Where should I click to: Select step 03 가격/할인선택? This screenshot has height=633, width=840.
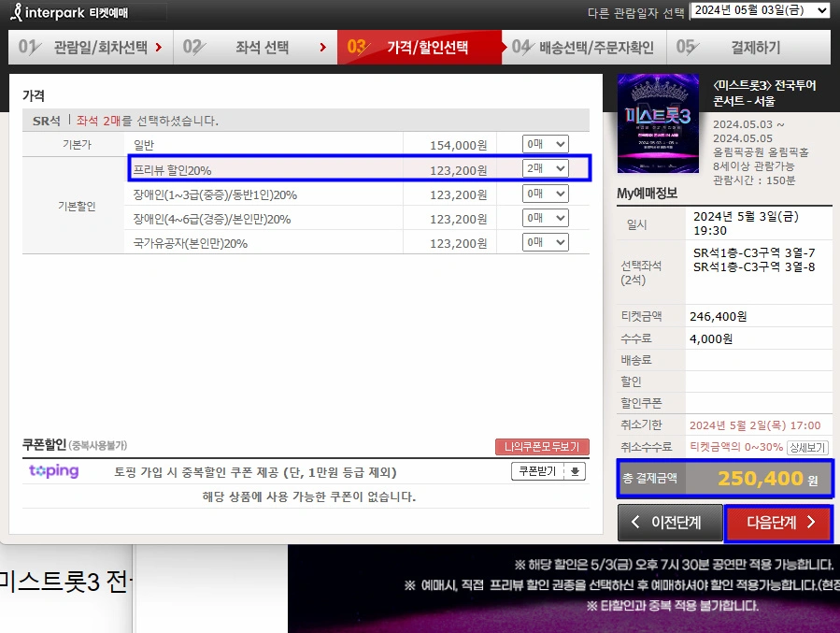[419, 47]
